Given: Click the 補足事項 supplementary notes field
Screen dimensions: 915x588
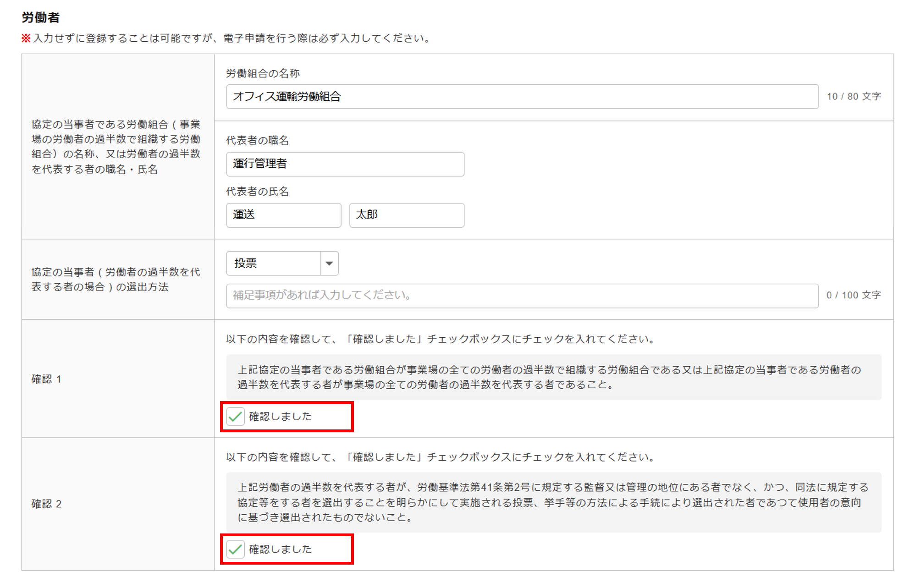Looking at the screenshot, I should 522,295.
